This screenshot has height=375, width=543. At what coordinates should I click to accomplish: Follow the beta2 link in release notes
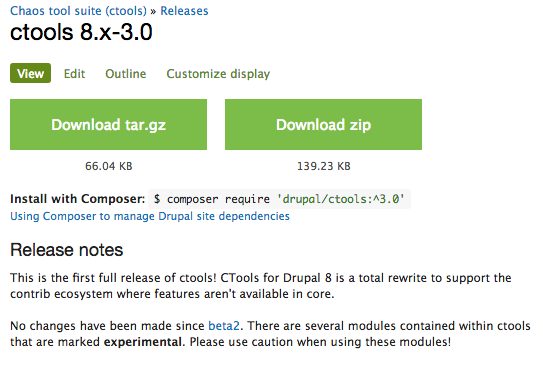[224, 326]
